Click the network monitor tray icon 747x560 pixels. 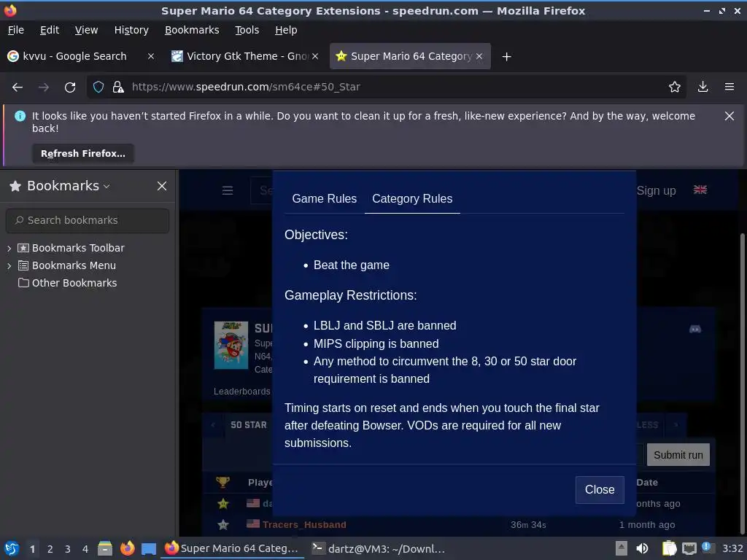[x=689, y=548]
